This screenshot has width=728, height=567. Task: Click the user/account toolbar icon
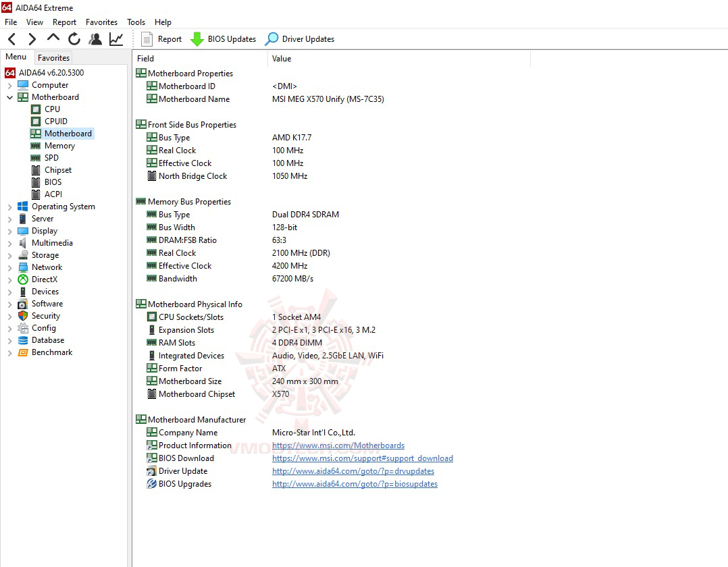tap(95, 38)
